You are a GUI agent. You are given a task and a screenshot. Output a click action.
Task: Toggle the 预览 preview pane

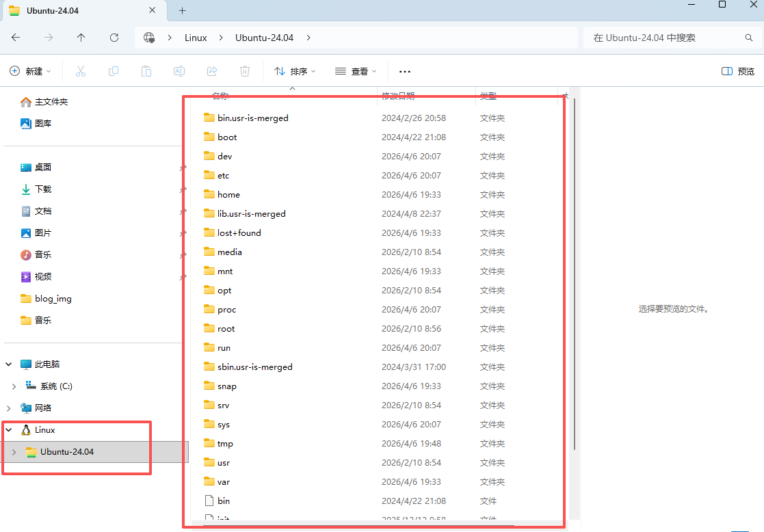coord(738,71)
